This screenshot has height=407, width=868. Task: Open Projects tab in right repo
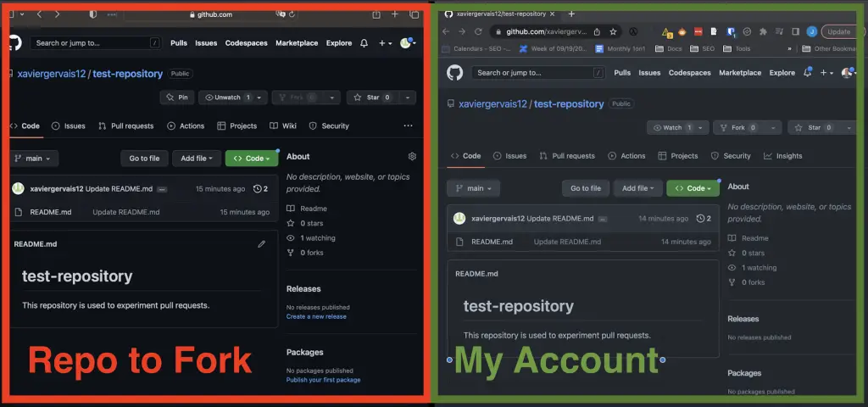click(x=678, y=156)
